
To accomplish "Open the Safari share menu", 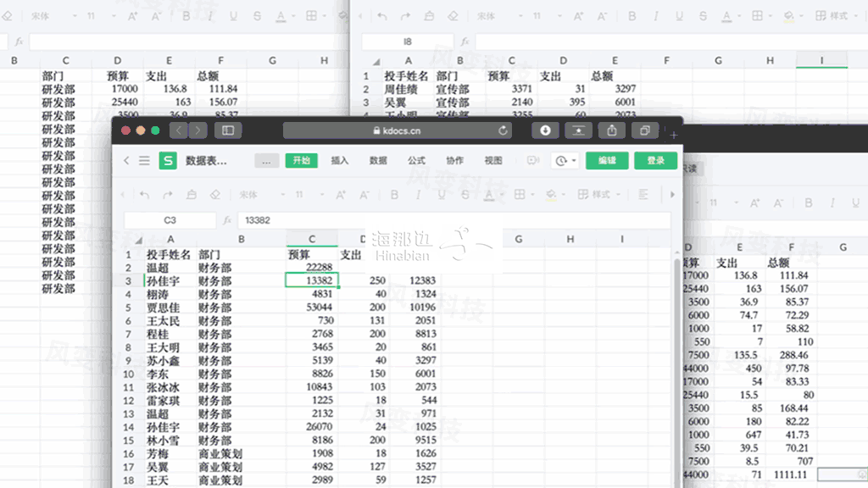I will (x=611, y=130).
